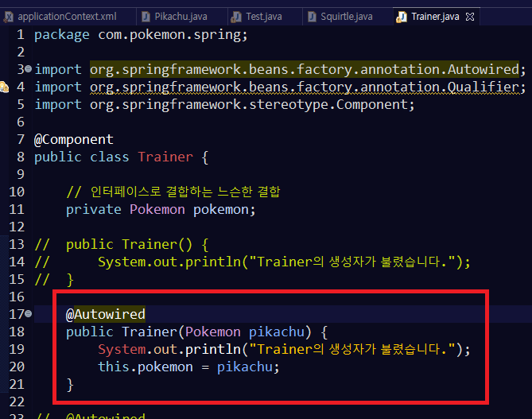
Task: Click line number 12 in the gutter
Action: [x=17, y=227]
